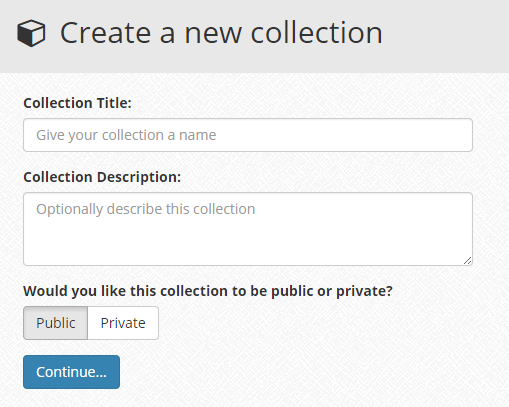Set the collection visibility to Private
This screenshot has width=509, height=407.
pos(123,323)
